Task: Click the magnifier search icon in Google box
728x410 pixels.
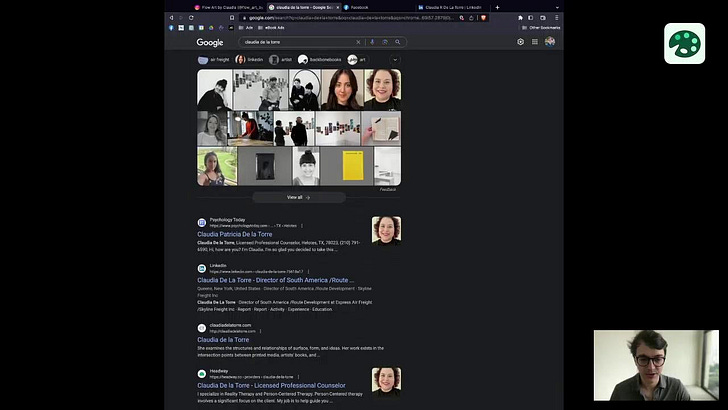Action: pyautogui.click(x=397, y=42)
